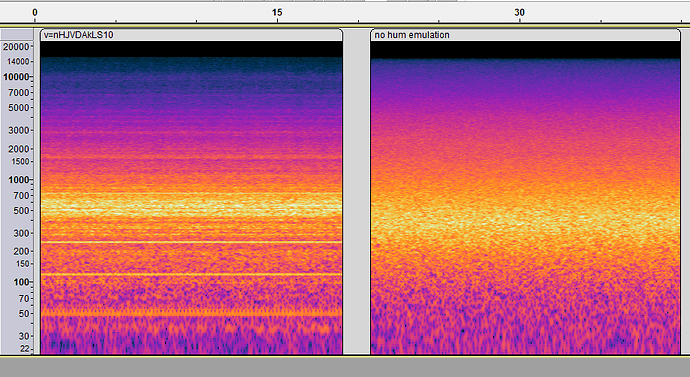Click the 50 Hz frequency scale label
The width and height of the screenshot is (690, 377).
point(23,314)
